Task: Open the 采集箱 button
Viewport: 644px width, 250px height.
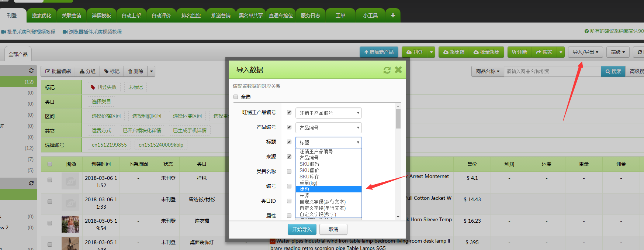Action: (x=454, y=52)
